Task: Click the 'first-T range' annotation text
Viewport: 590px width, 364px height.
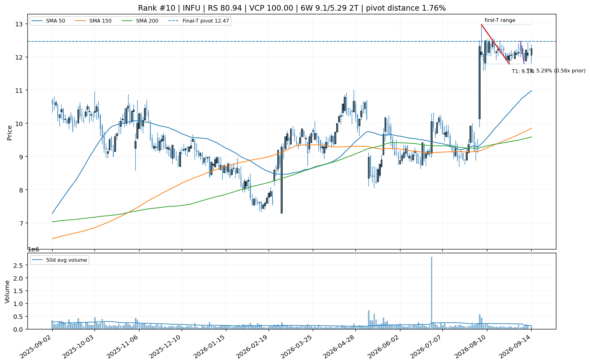Action: 500,20
